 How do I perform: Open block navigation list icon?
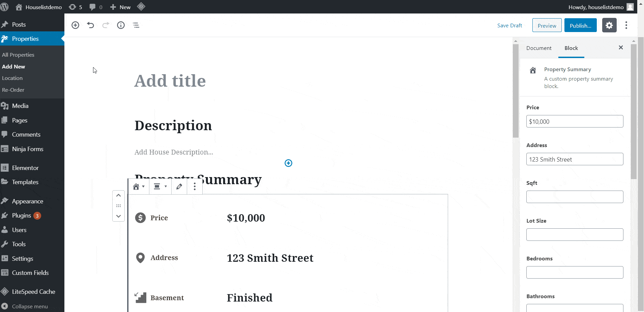pyautogui.click(x=136, y=25)
